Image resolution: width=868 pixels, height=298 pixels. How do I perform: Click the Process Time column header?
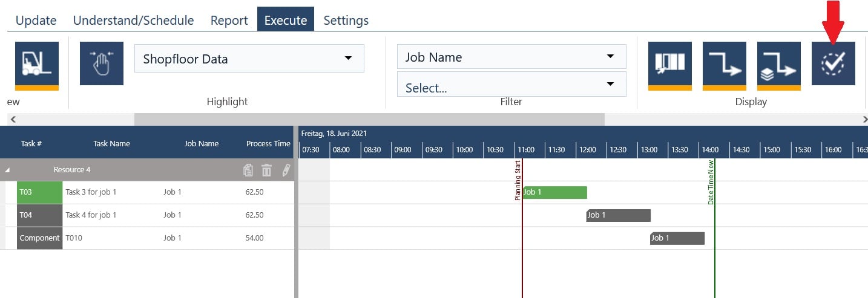(x=268, y=144)
